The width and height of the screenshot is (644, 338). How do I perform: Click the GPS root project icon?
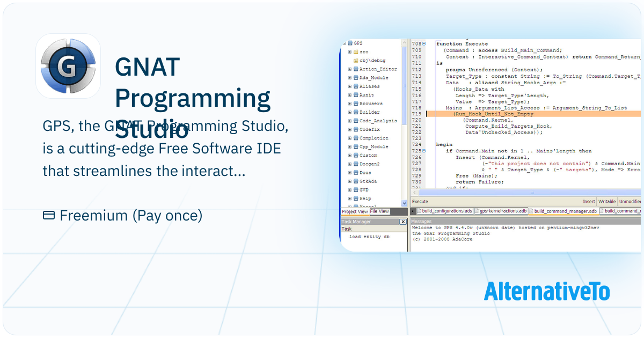click(x=350, y=43)
